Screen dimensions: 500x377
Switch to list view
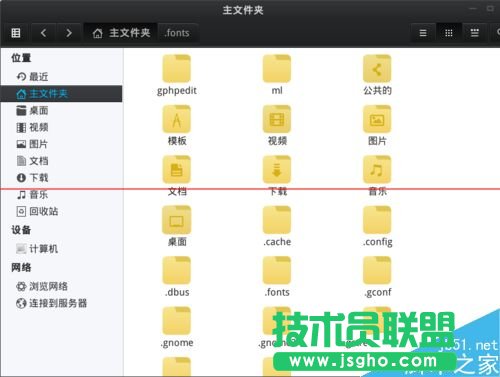tap(423, 33)
